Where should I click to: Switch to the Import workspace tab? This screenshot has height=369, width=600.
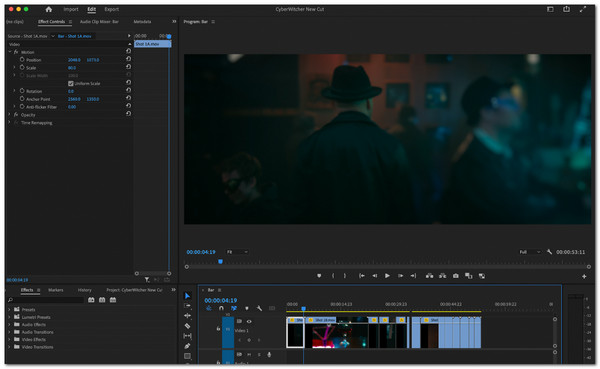click(x=71, y=9)
